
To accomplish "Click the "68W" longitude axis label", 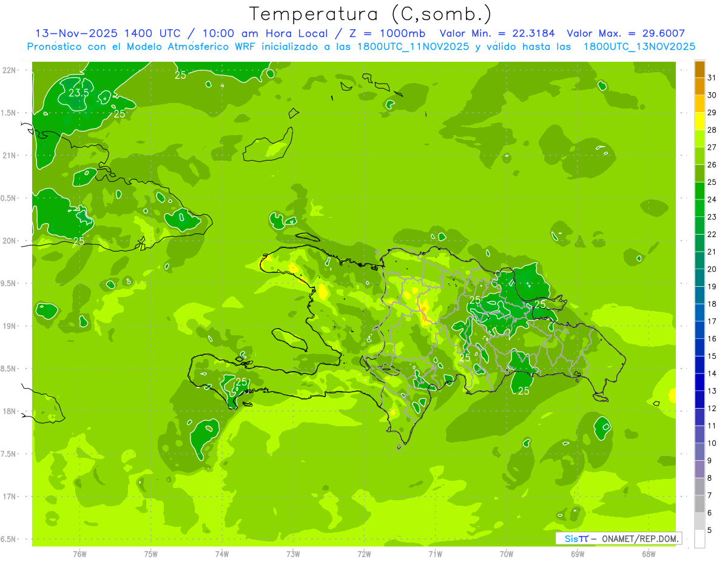I will point(648,554).
